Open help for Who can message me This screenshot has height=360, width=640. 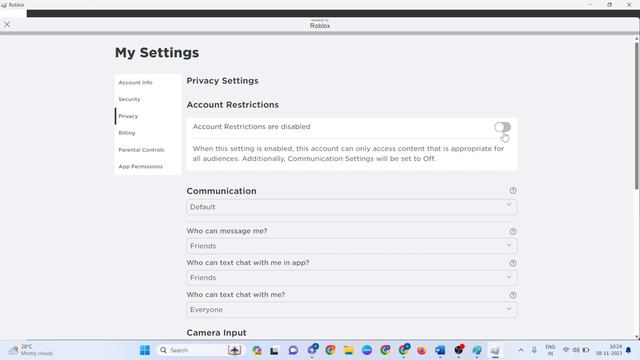tap(513, 231)
